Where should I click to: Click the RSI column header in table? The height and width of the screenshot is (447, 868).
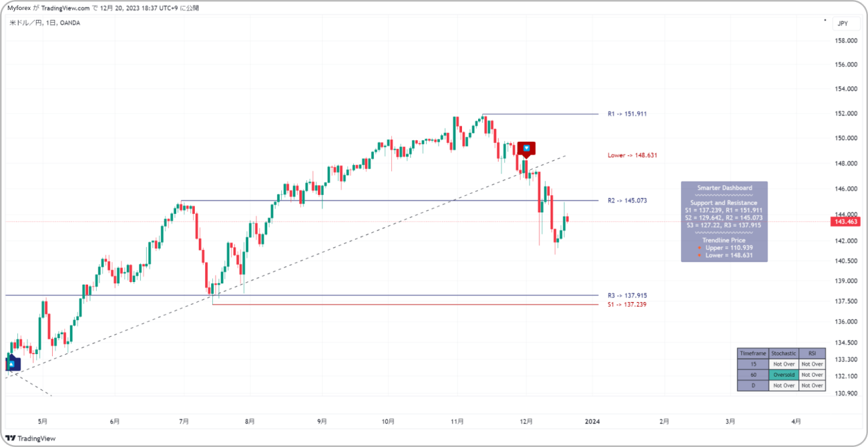tap(812, 353)
